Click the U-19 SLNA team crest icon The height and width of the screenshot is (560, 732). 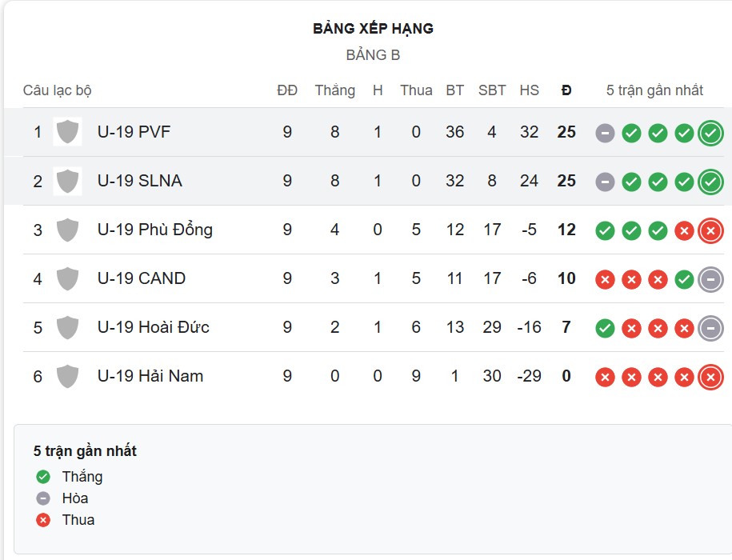(x=68, y=181)
